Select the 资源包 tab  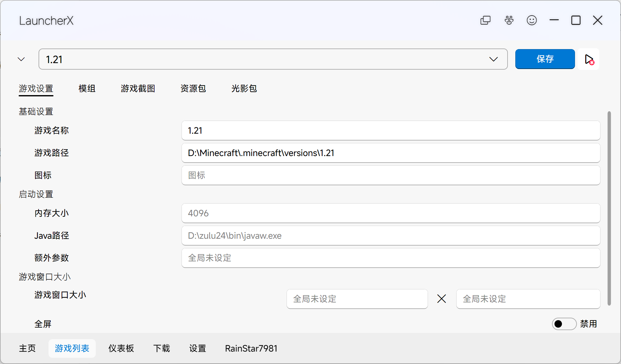click(193, 89)
